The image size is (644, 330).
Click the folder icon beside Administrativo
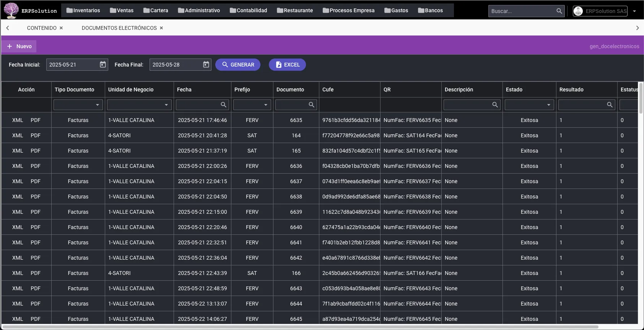[x=181, y=10]
